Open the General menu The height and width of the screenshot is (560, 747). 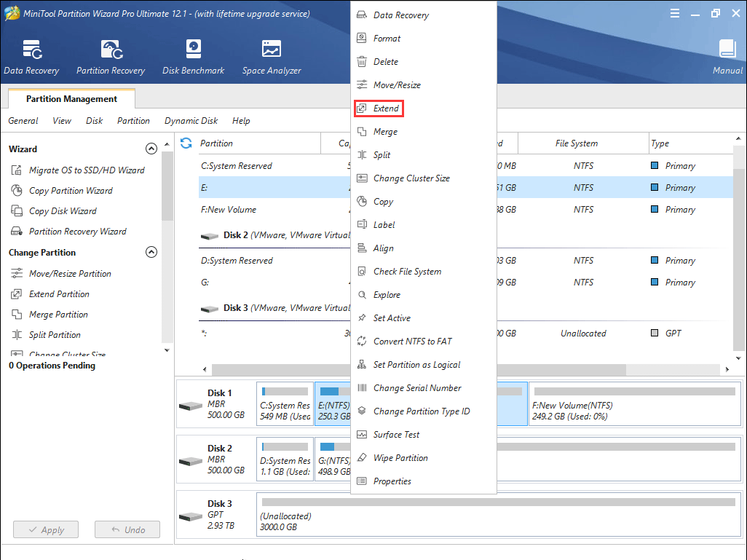coord(23,121)
